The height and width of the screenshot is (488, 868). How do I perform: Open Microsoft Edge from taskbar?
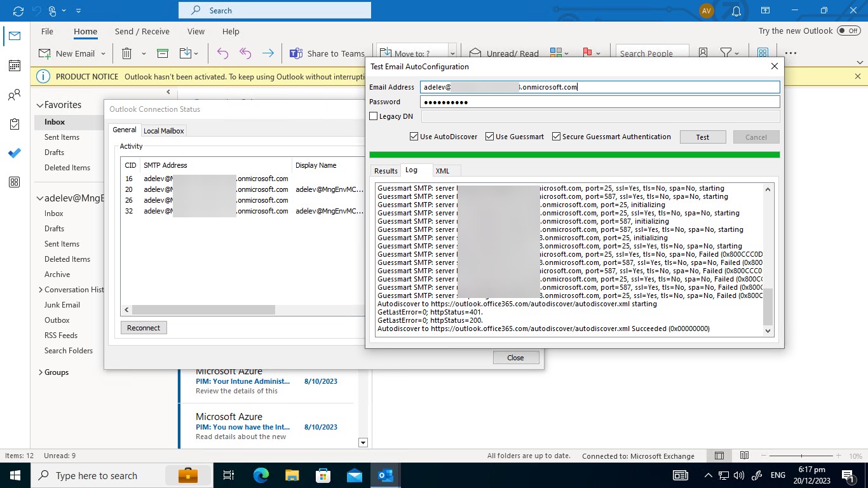pyautogui.click(x=261, y=475)
